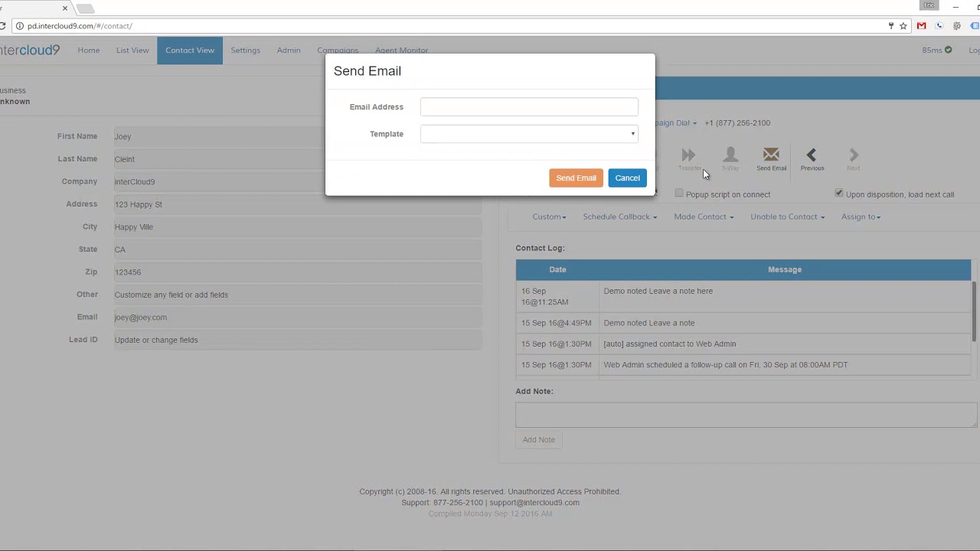Open the phone dialer extension icon
The height and width of the screenshot is (551, 980).
click(x=939, y=26)
